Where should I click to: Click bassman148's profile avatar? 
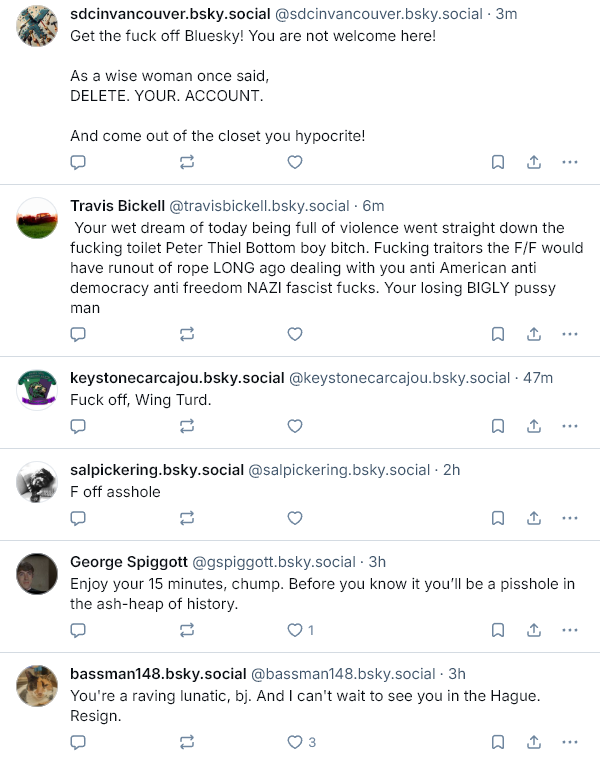(38, 686)
